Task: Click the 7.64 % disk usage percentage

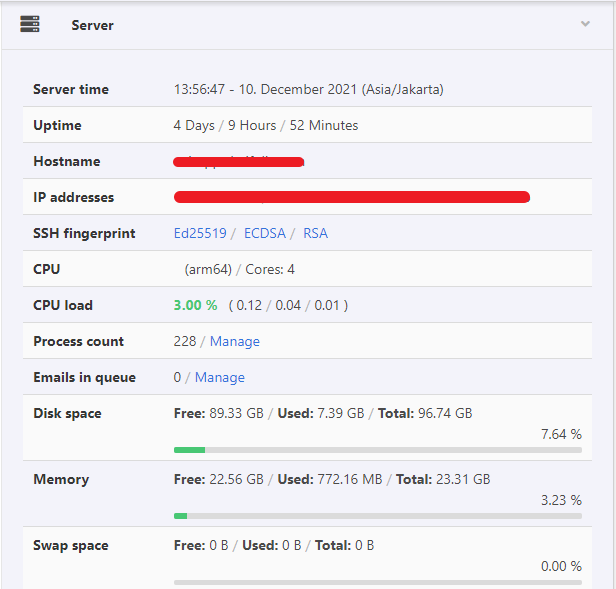Action: (x=560, y=434)
